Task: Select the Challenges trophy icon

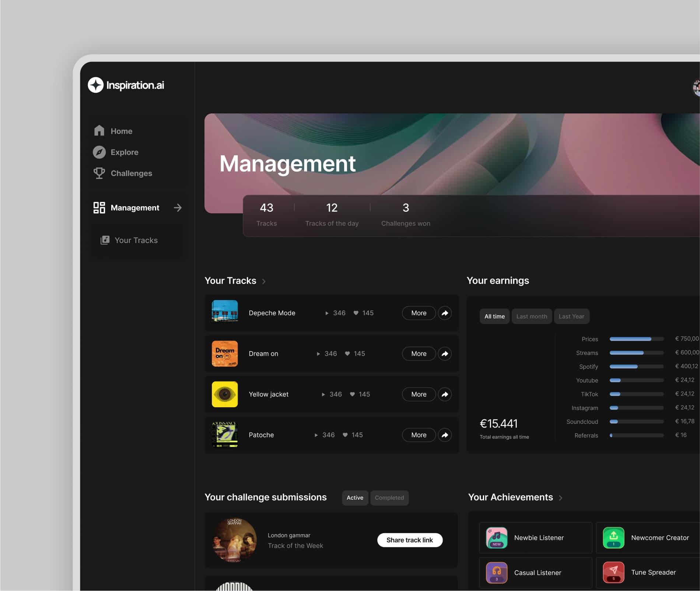Action: click(99, 173)
